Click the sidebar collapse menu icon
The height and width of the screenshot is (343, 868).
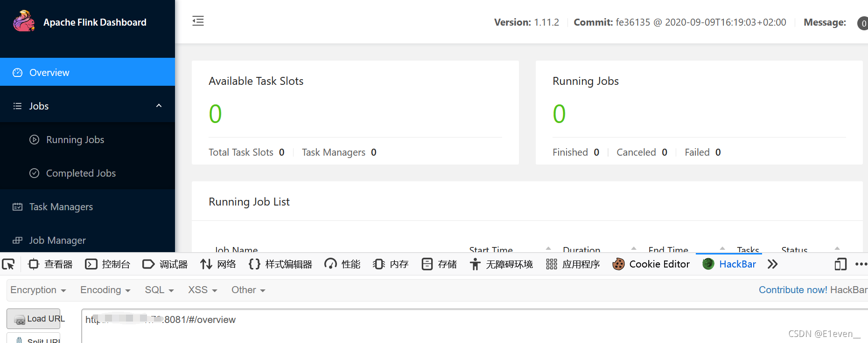pyautogui.click(x=198, y=21)
